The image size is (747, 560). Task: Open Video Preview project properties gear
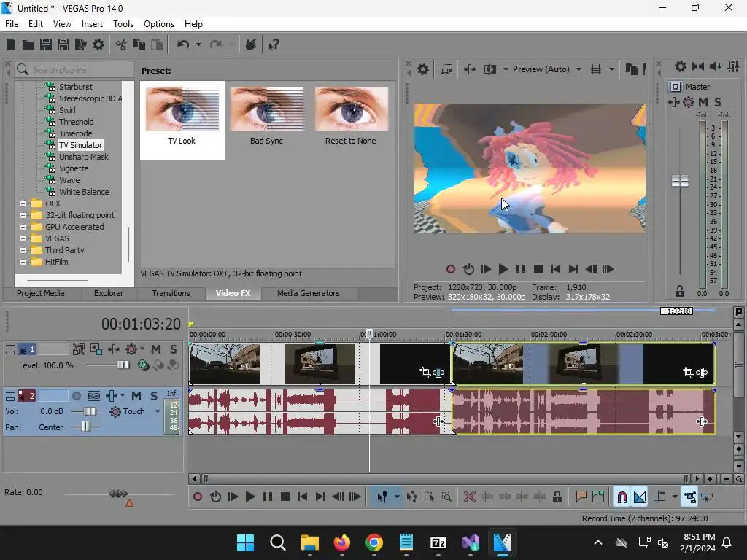[423, 69]
